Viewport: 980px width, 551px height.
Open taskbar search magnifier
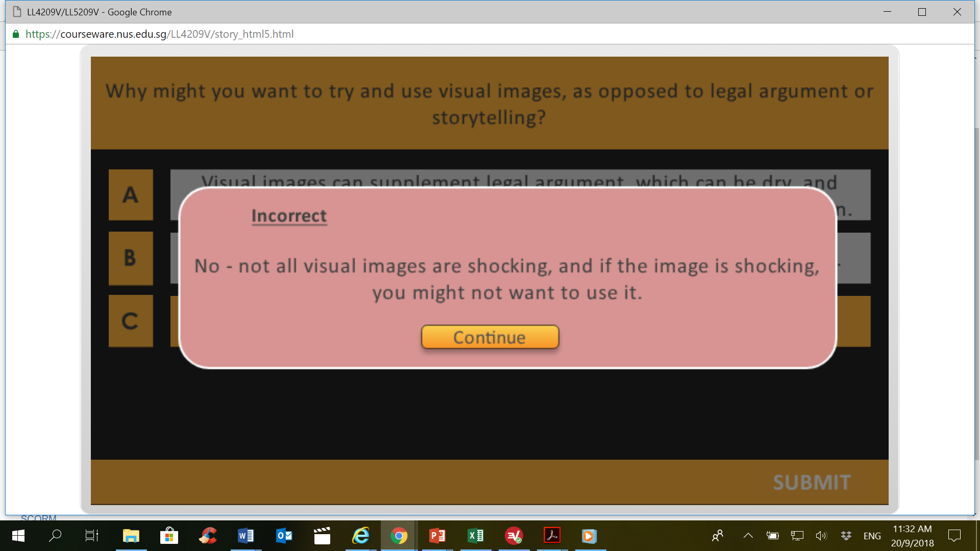point(55,536)
